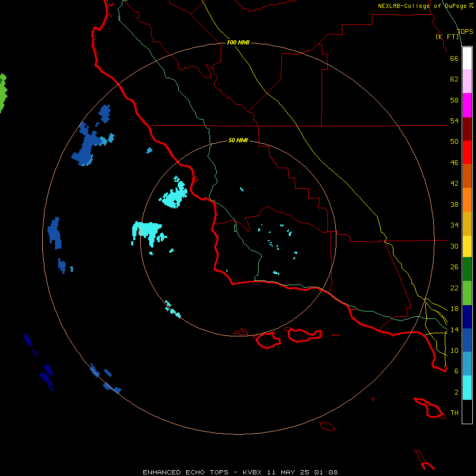Click the white swatch in the tops legend

(x=467, y=58)
